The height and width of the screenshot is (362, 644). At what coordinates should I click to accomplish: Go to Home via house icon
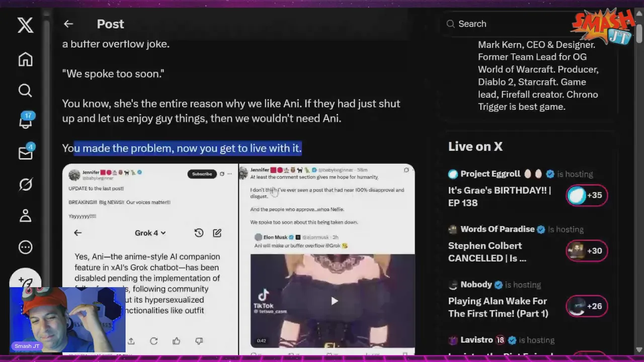coord(25,59)
